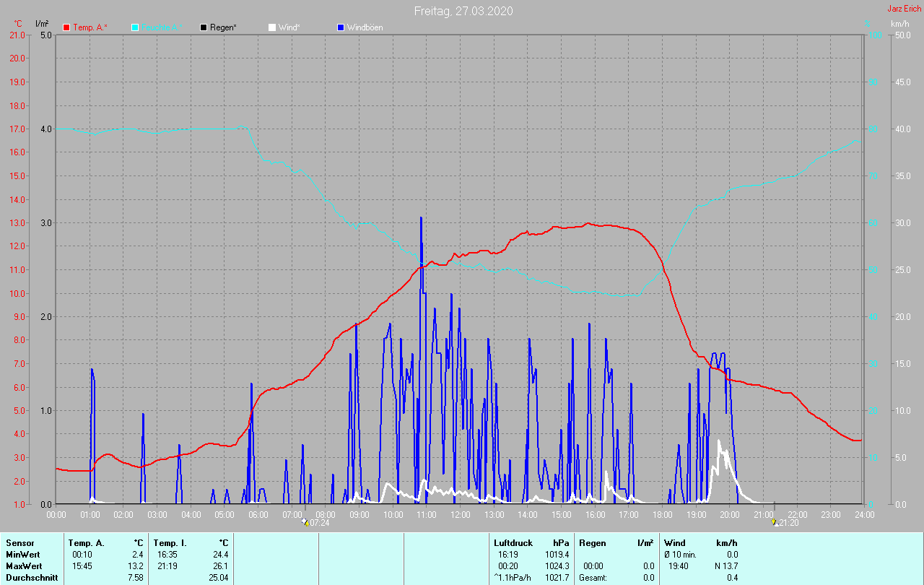Click the sunset icon at 21:20

pos(775,522)
